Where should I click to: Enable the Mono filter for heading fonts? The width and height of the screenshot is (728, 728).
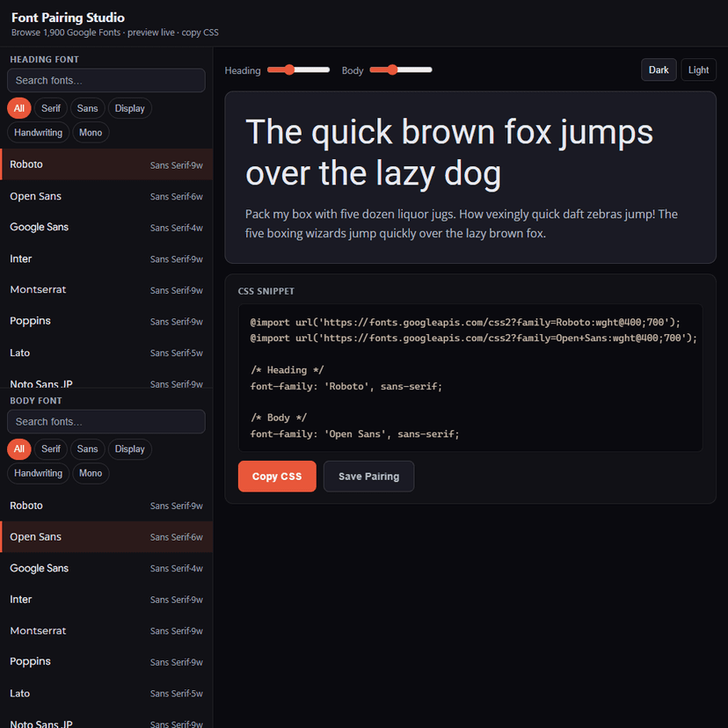[x=91, y=132]
